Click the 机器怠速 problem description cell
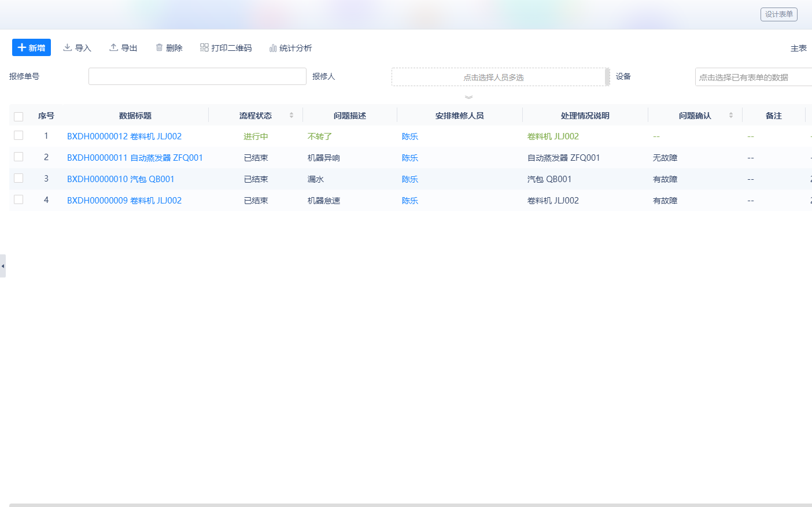The height and width of the screenshot is (507, 812). pos(324,201)
